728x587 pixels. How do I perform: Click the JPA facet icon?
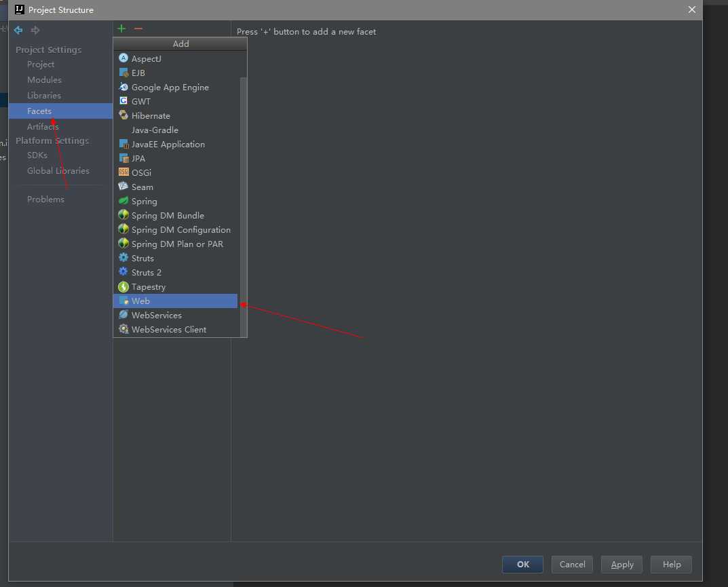pos(123,158)
